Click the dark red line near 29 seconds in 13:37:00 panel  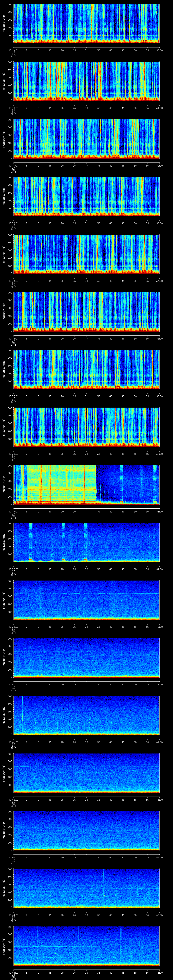[x=84, y=484]
